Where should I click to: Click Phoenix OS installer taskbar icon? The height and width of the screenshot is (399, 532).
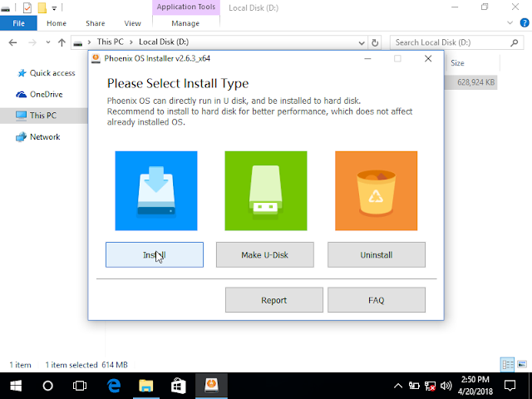(211, 386)
